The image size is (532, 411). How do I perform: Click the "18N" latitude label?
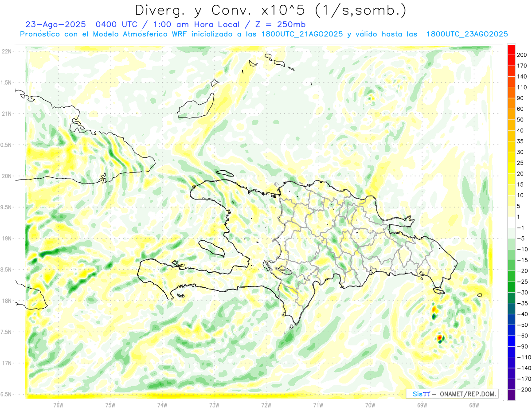pyautogui.click(x=7, y=301)
